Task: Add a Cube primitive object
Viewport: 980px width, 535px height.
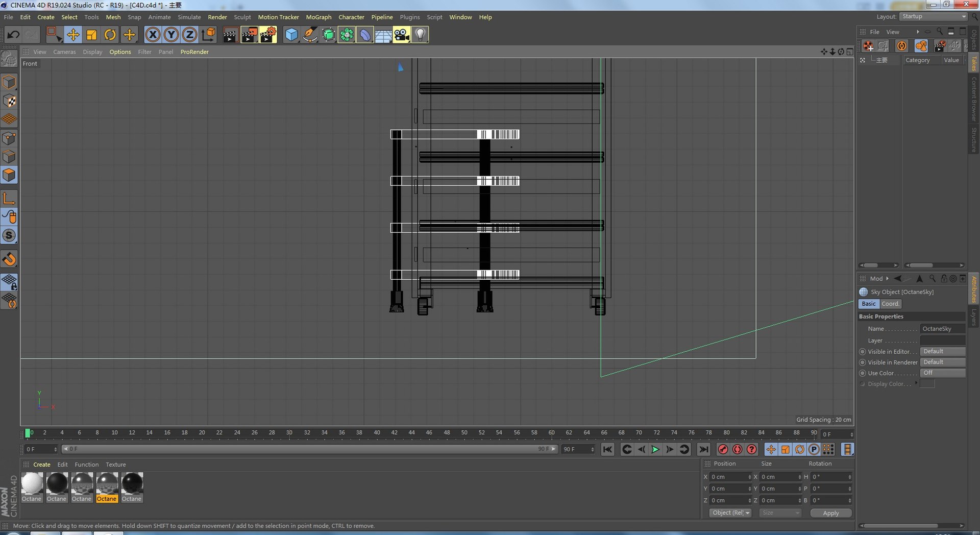Action: click(x=291, y=35)
